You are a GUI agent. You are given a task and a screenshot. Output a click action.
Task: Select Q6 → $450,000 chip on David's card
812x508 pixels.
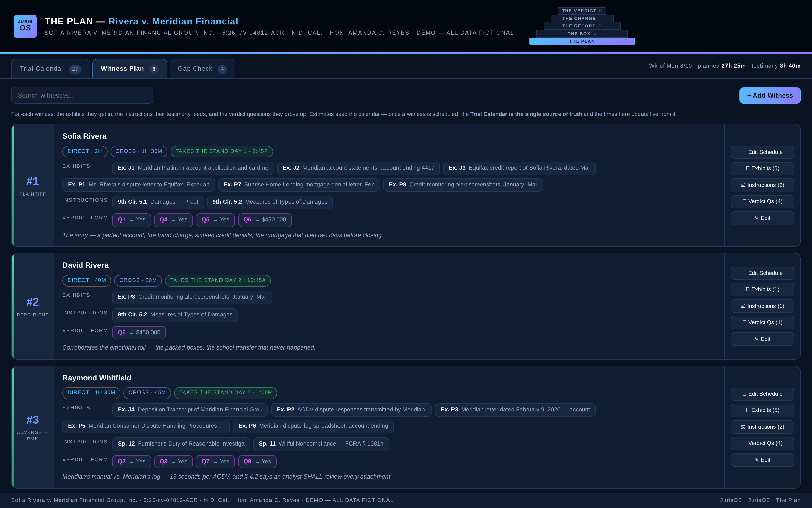tap(139, 333)
